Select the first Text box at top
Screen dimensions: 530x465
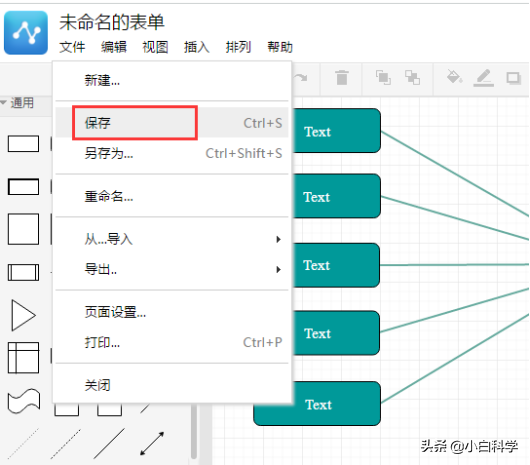click(x=336, y=131)
